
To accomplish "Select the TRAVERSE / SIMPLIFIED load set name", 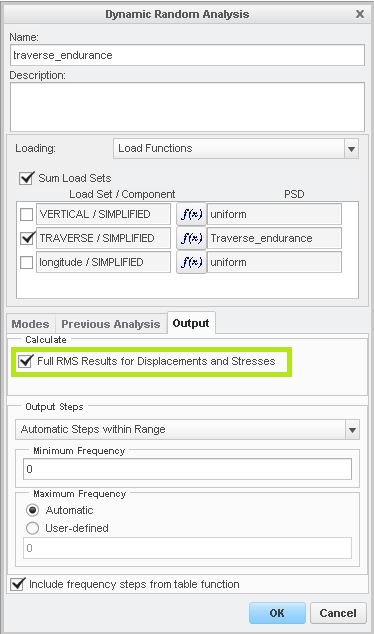I will tap(104, 238).
